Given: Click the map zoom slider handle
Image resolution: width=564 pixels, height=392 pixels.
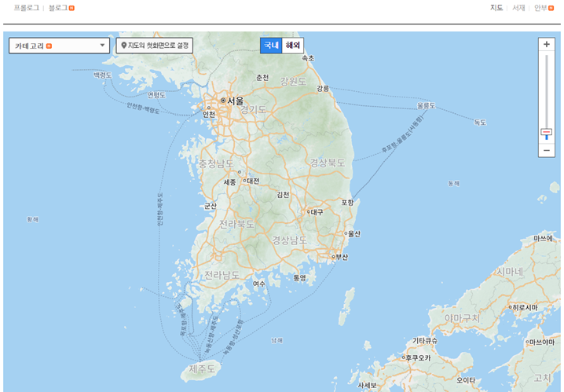Looking at the screenshot, I should tap(547, 132).
